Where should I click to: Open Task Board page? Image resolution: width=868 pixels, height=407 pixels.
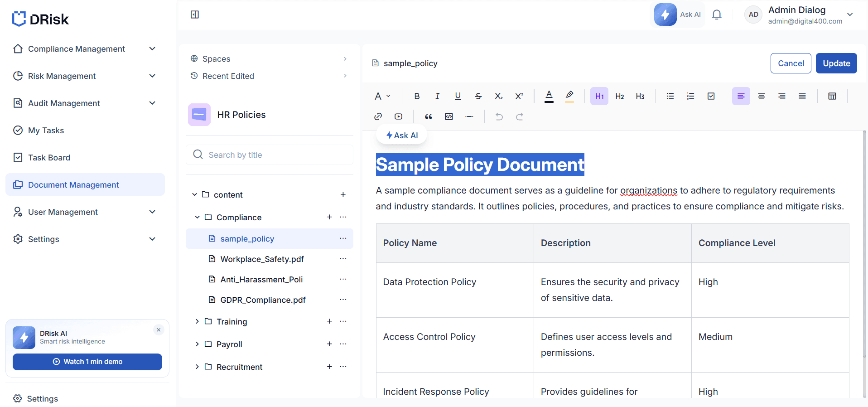coord(85,158)
